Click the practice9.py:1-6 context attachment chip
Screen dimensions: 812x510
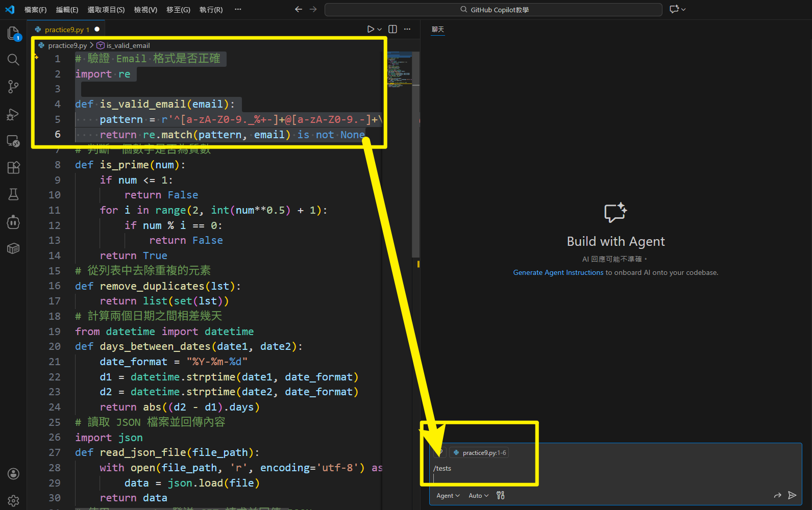tap(479, 453)
